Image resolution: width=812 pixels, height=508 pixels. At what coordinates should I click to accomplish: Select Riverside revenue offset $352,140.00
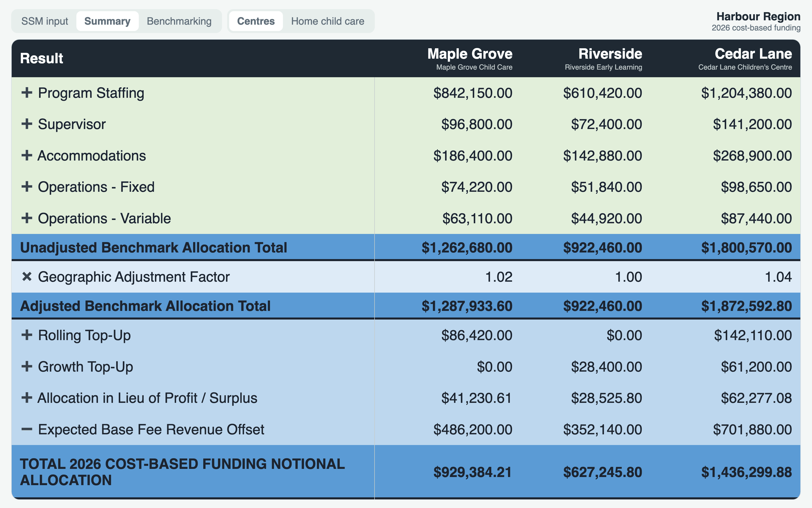603,430
